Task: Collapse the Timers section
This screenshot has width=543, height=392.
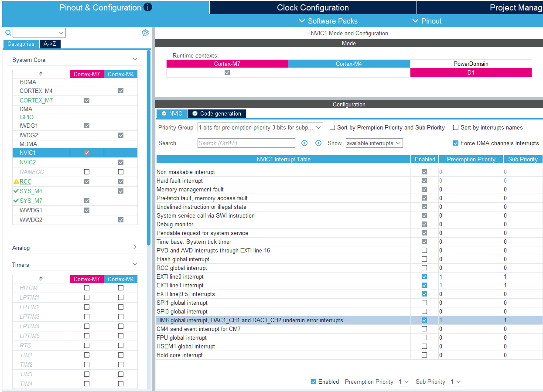Action: [135, 264]
